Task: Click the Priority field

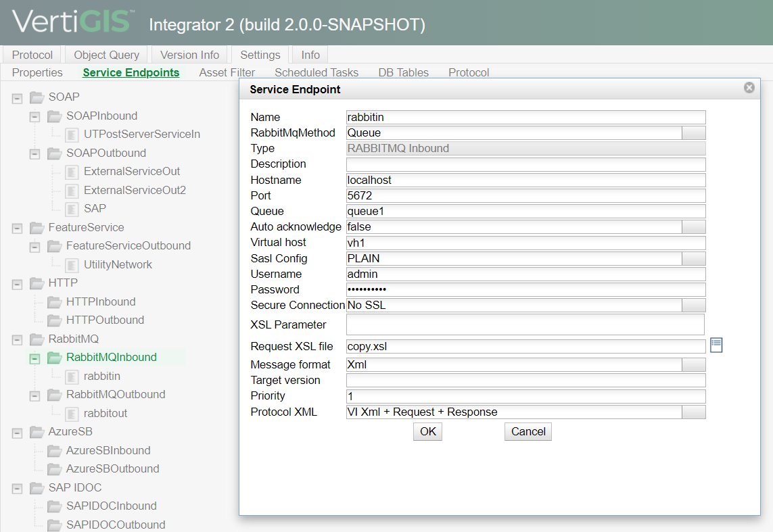Action: pos(526,396)
